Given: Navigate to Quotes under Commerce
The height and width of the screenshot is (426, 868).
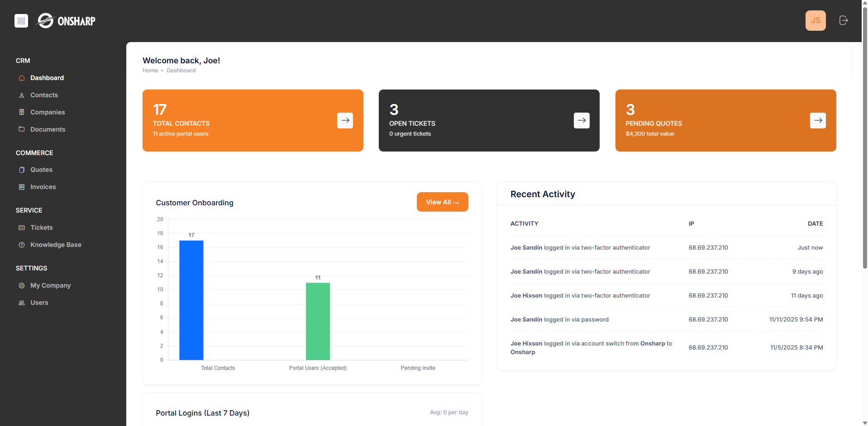Looking at the screenshot, I should tap(41, 170).
